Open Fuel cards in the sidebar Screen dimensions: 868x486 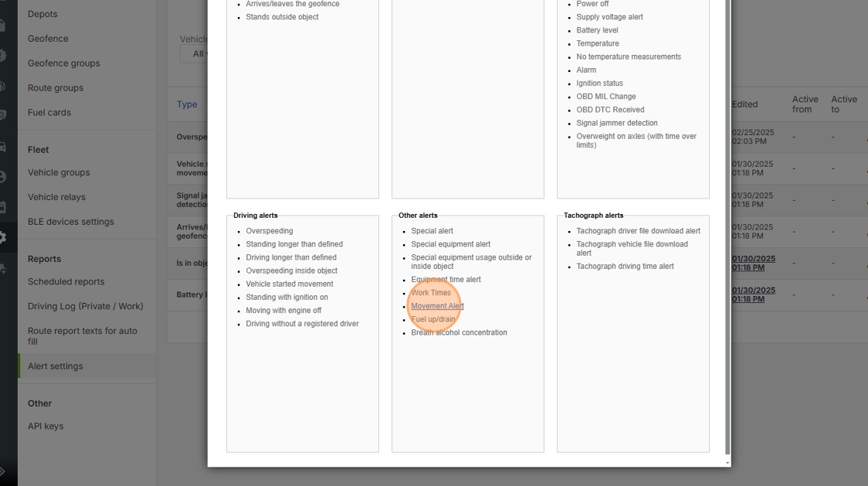pos(50,112)
